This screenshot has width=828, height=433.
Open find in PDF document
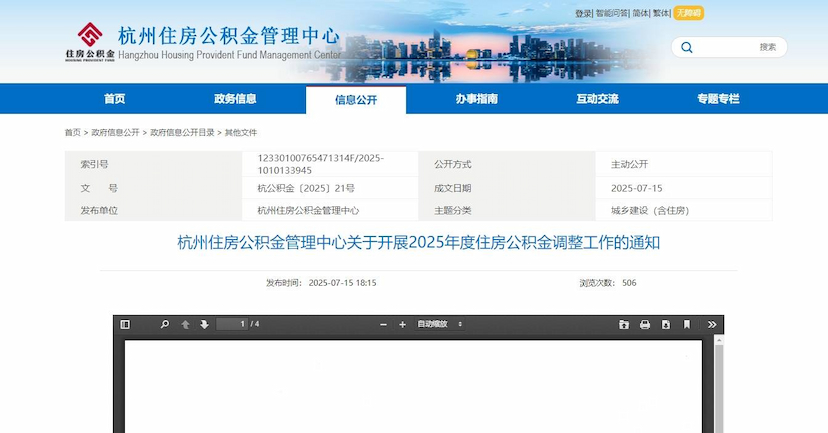[x=165, y=324]
